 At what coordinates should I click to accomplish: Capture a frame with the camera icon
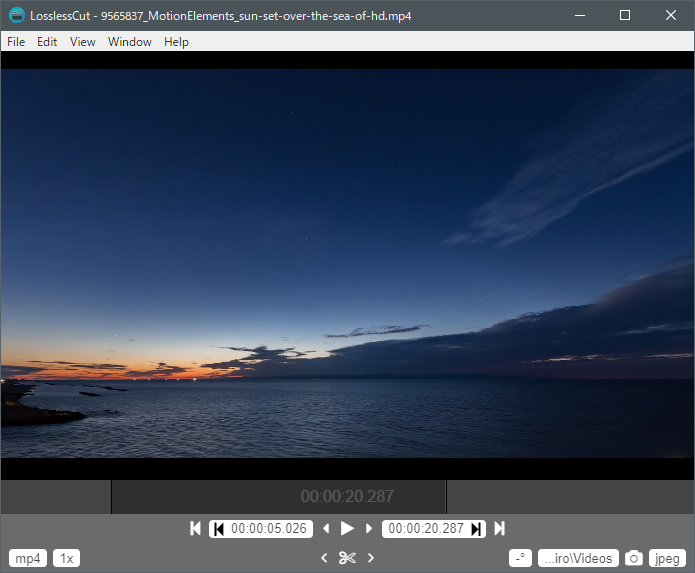(633, 558)
